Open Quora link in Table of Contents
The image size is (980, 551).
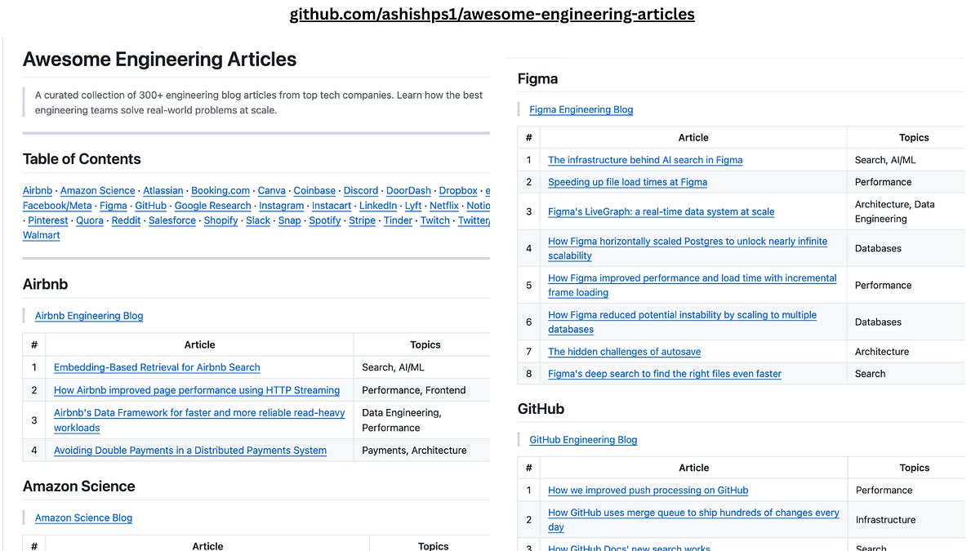point(90,220)
